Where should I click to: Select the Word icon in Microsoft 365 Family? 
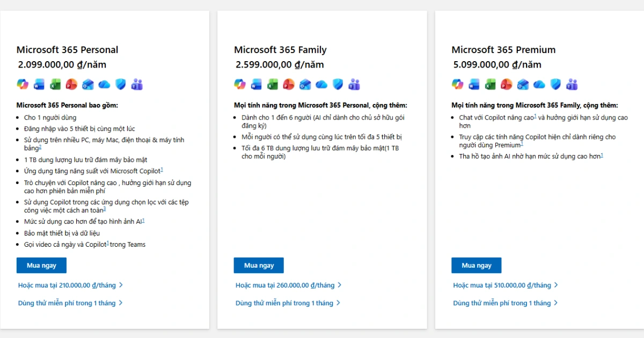(257, 84)
